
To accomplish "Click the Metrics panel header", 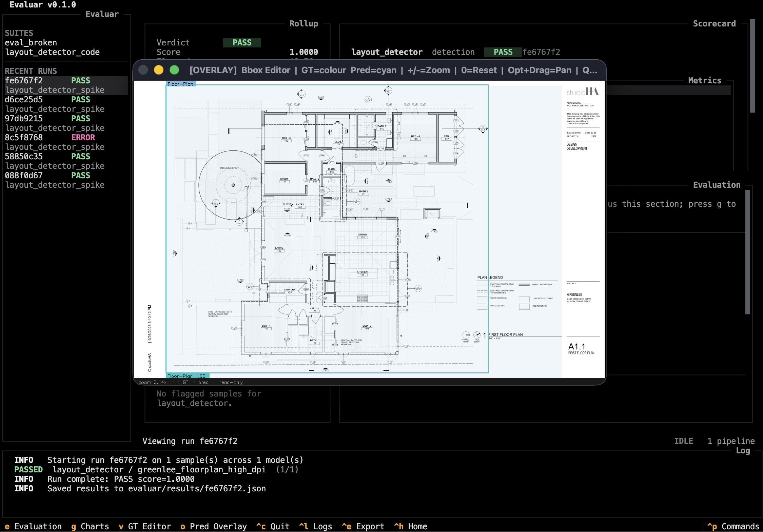I will click(705, 81).
